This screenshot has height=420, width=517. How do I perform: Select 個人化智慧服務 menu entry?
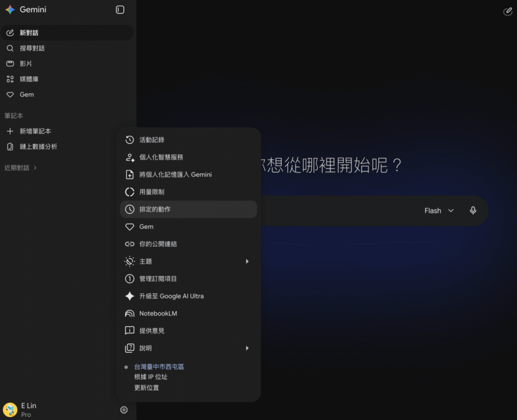tap(188, 157)
